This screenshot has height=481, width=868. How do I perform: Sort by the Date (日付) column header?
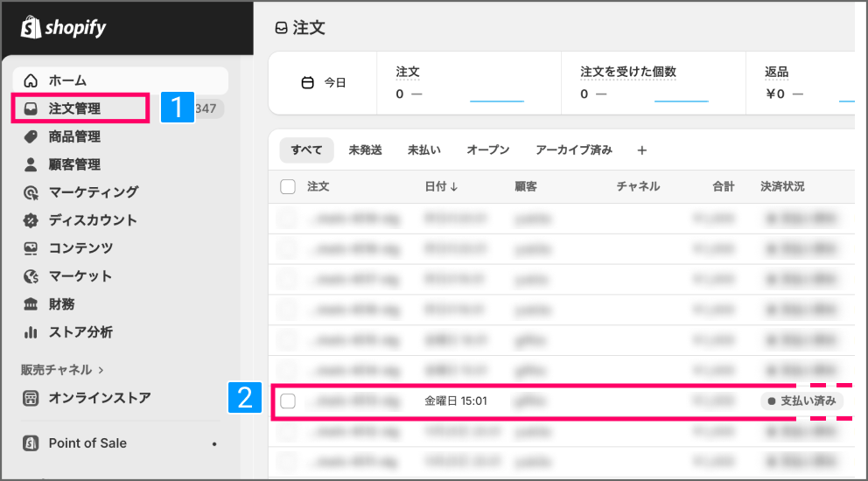tap(442, 186)
